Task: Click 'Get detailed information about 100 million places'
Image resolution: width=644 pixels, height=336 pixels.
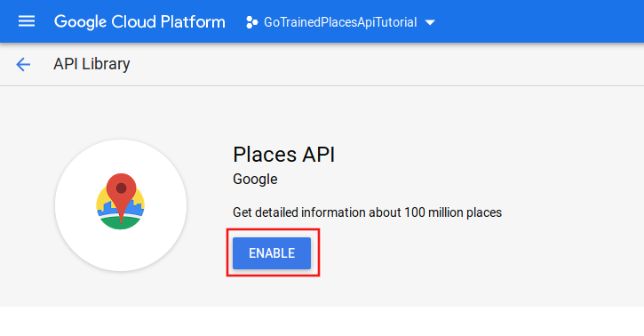Action: [x=367, y=212]
